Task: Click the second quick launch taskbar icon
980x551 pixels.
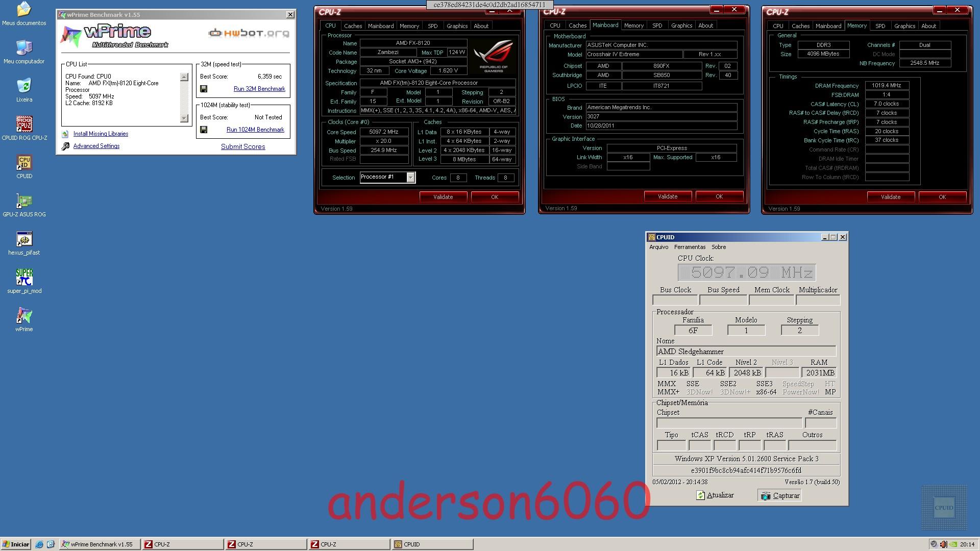Action: tap(51, 544)
